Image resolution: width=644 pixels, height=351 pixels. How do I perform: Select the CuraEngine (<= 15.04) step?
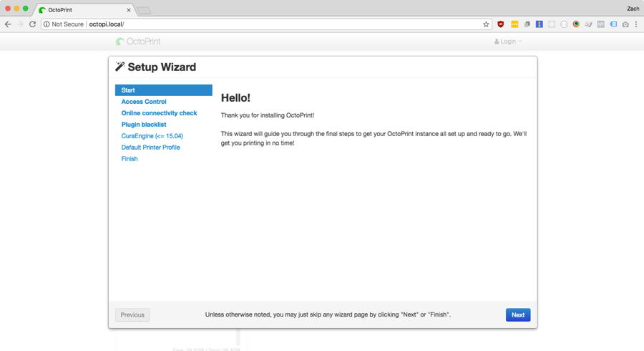coord(152,136)
